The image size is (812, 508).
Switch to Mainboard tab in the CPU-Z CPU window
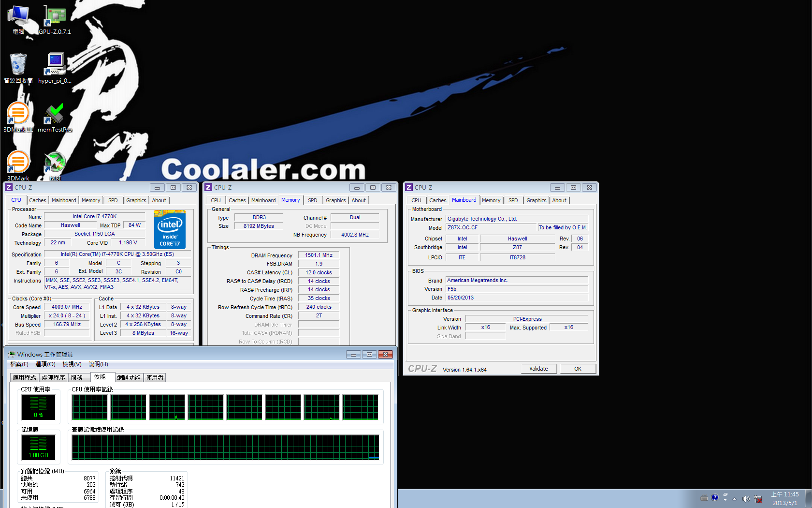(x=64, y=200)
